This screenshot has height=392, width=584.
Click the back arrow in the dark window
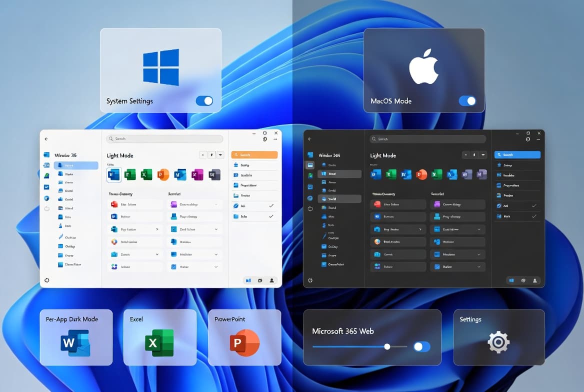(x=309, y=139)
